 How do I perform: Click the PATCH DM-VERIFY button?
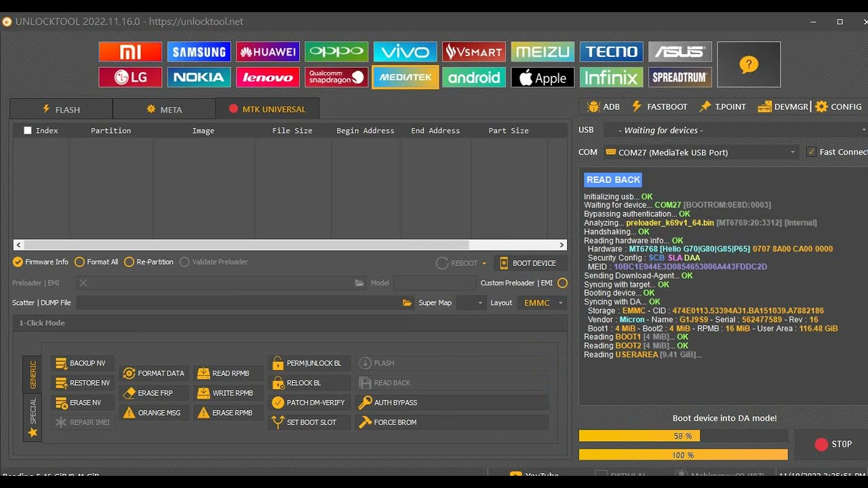coord(309,403)
